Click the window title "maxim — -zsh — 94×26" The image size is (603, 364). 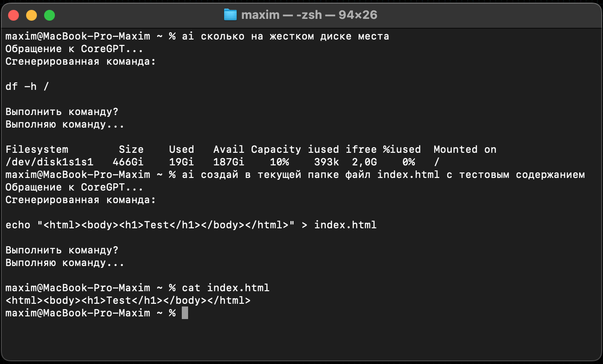coord(309,15)
